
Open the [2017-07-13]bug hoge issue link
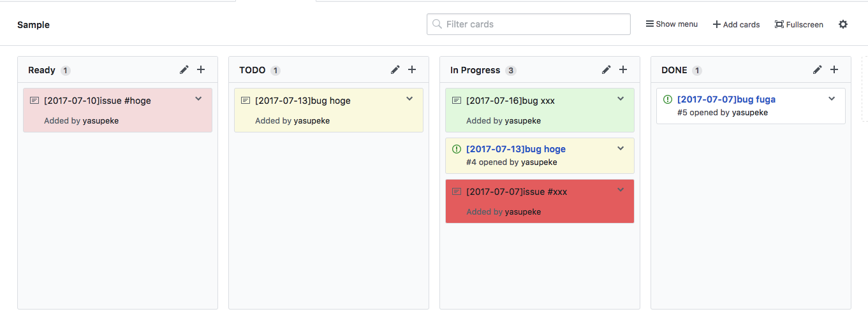(516, 149)
